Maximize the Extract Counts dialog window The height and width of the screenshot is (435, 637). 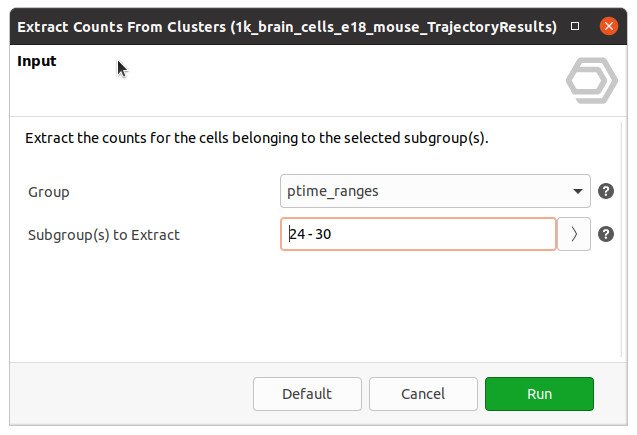coord(575,25)
